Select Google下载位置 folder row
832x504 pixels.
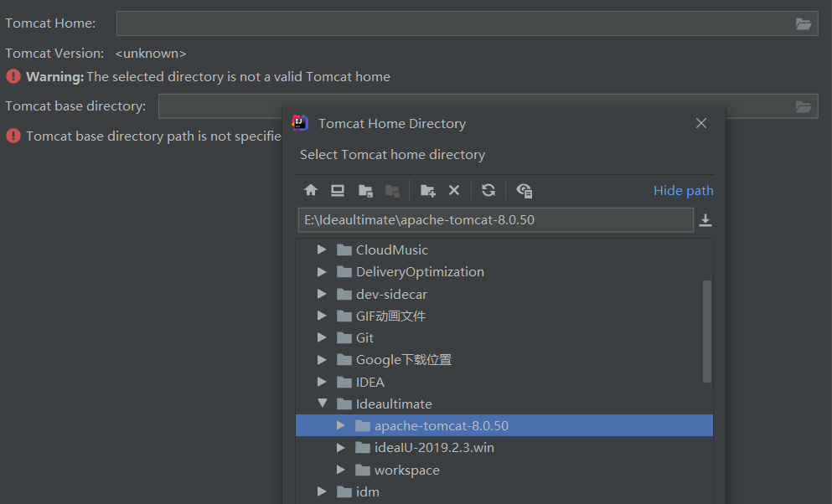(x=504, y=360)
